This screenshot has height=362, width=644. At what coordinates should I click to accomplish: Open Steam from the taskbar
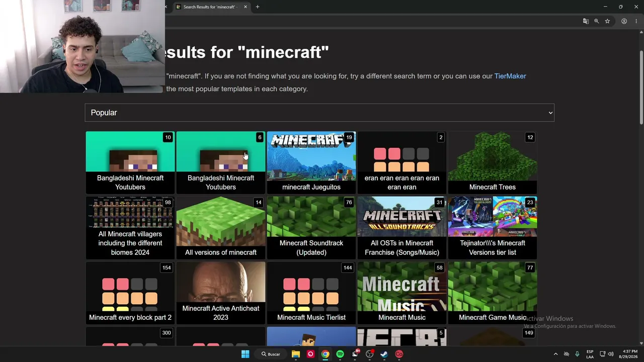point(384,354)
